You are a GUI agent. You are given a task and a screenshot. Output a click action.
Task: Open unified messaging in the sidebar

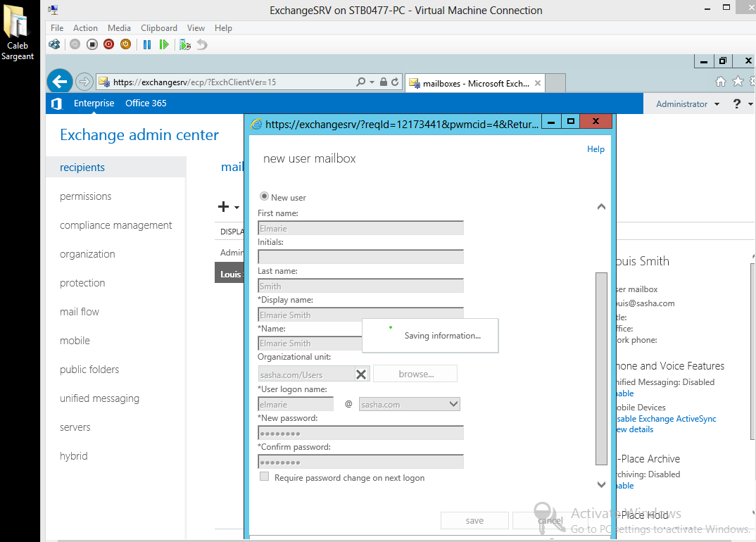[99, 399]
